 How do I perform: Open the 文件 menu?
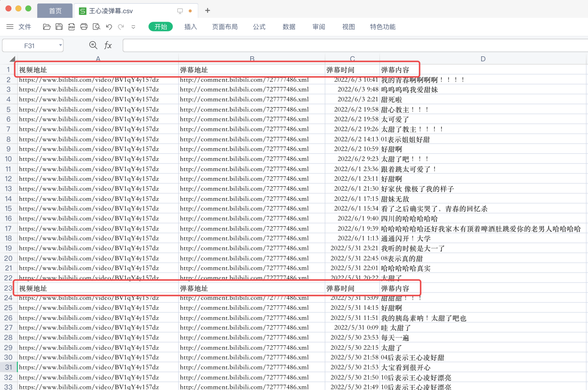coord(25,27)
